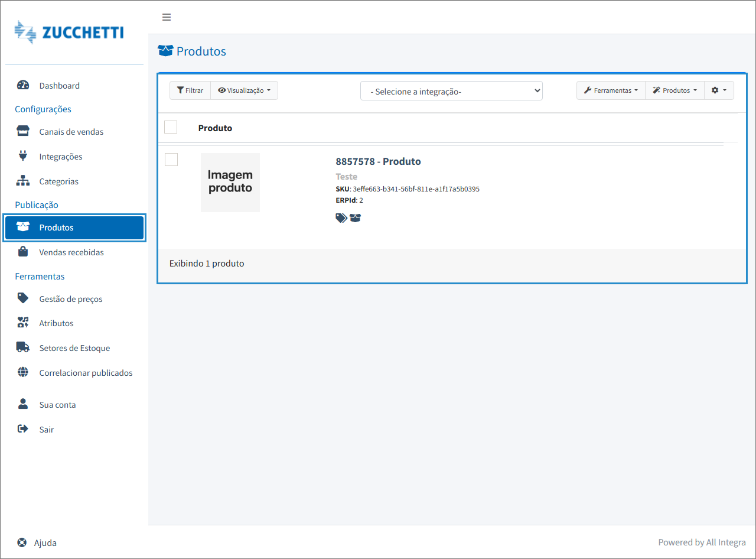
Task: Click the 'Imagem produto' thumbnail
Action: coord(230,182)
